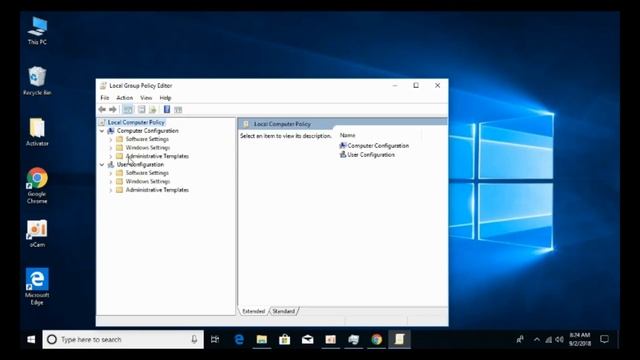Click the volume icon in the system tray

(560, 340)
